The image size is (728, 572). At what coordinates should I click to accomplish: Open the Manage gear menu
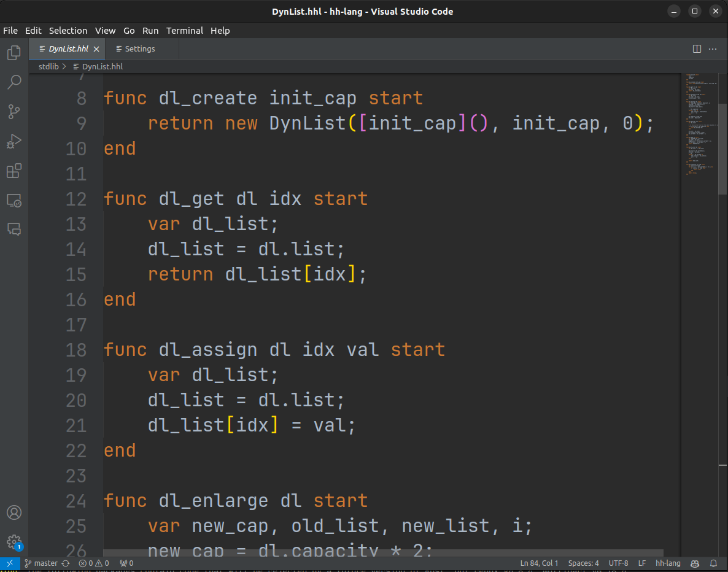coord(14,541)
